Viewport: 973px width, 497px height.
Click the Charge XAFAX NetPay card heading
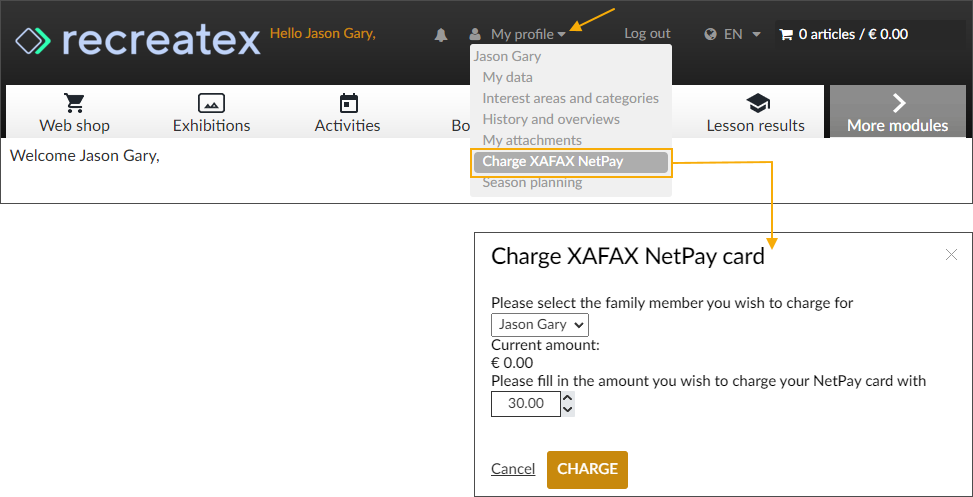click(628, 256)
